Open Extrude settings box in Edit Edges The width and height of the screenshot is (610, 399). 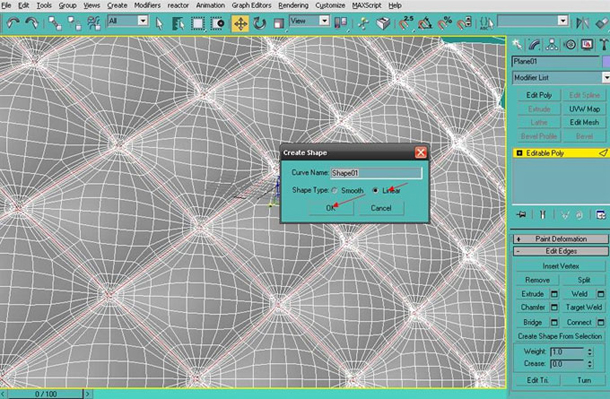click(x=554, y=294)
